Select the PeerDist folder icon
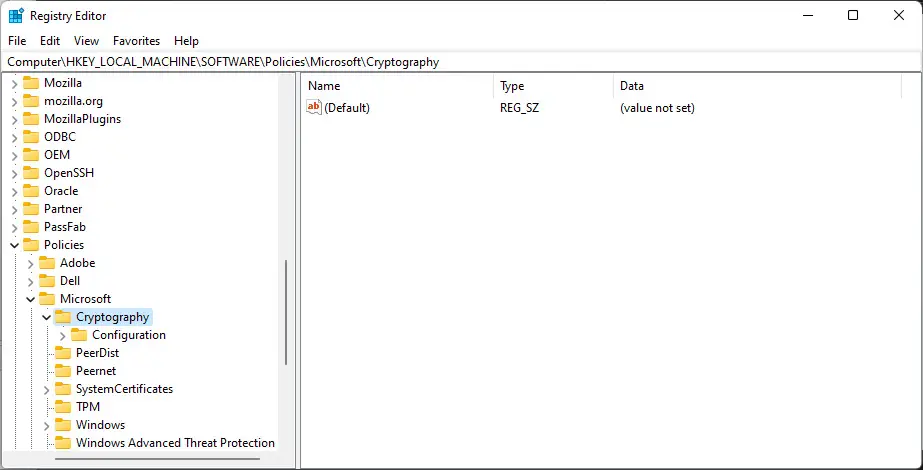The width and height of the screenshot is (923, 470). click(62, 353)
